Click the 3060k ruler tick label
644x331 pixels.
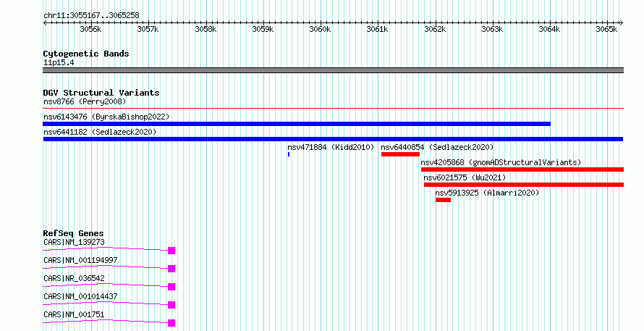point(320,29)
